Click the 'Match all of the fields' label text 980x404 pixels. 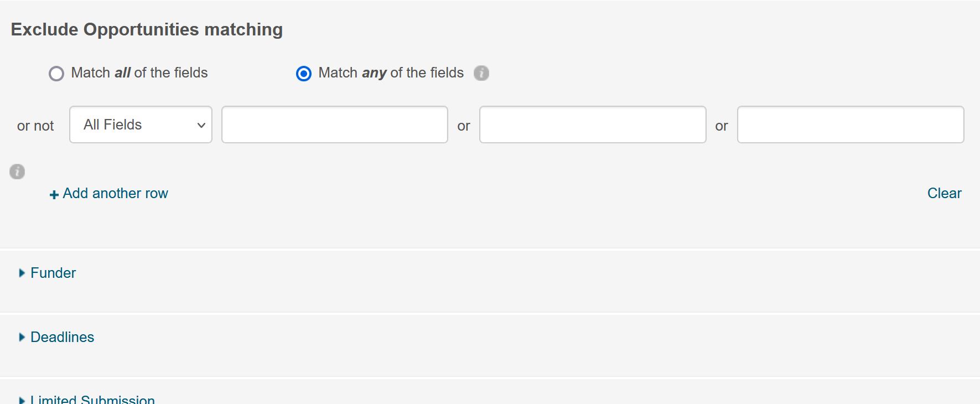[x=139, y=73]
